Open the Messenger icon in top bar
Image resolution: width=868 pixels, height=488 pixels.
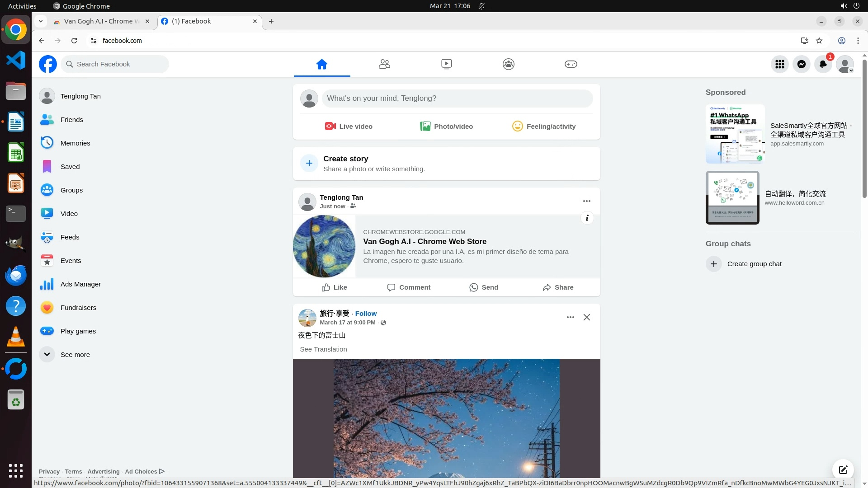click(801, 64)
